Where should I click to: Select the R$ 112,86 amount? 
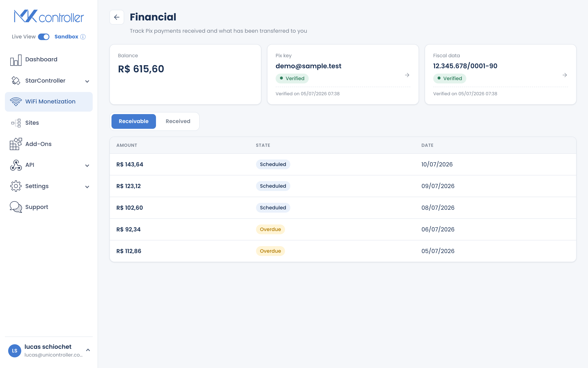pyautogui.click(x=129, y=251)
